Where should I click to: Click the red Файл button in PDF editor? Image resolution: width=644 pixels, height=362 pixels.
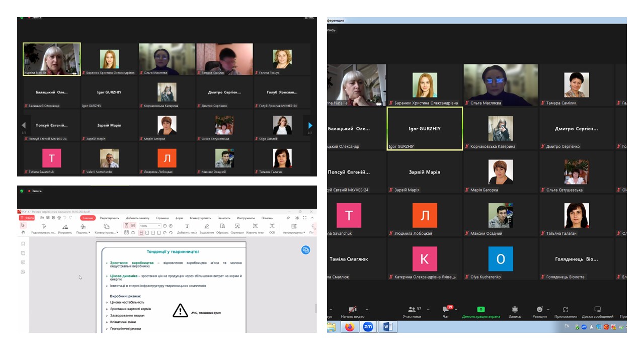coord(27,218)
